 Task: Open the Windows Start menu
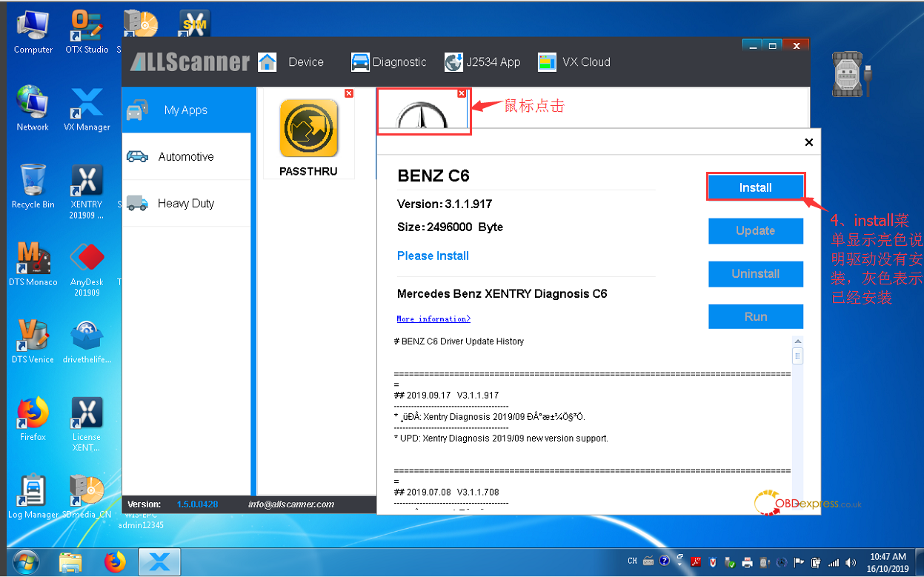[25, 561]
